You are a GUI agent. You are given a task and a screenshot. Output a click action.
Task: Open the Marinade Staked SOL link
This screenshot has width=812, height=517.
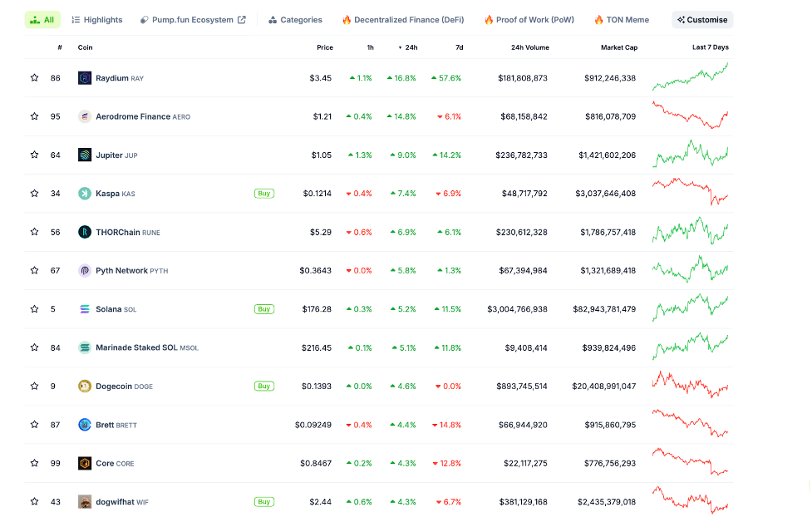147,347
